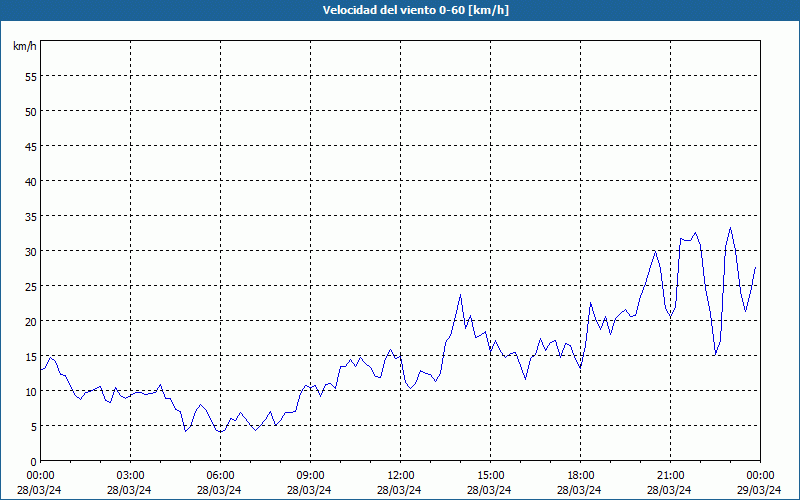Click the 15:00 time label
Viewport: 800px width, 500px height.
coord(490,476)
